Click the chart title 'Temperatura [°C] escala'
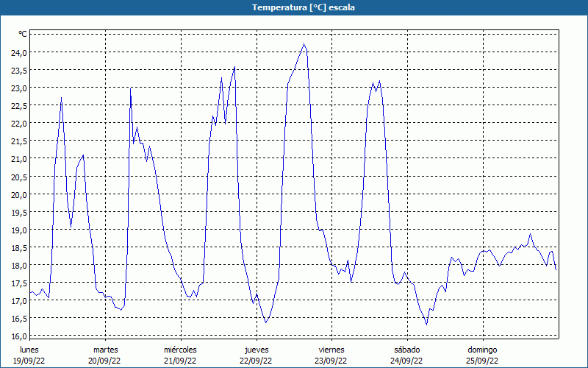Image resolution: width=588 pixels, height=368 pixels. (x=304, y=7)
